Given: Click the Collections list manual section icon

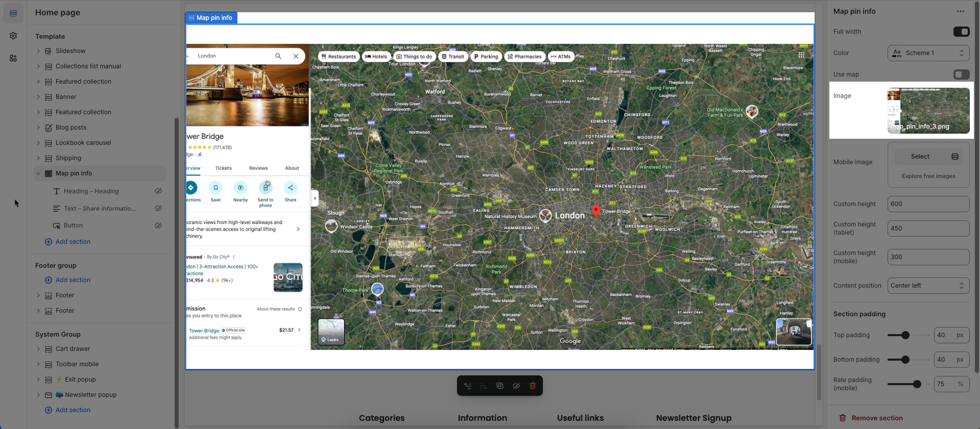Looking at the screenshot, I should (x=49, y=66).
